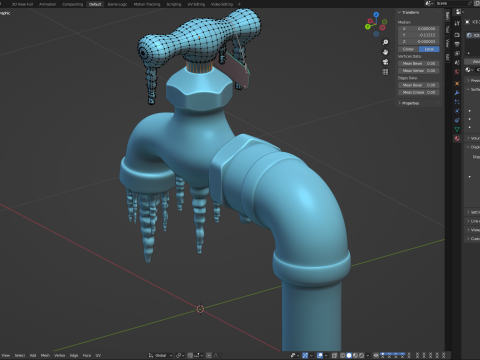Image resolution: width=480 pixels, height=360 pixels.
Task: Select solid viewport shading mode
Action: point(349,355)
